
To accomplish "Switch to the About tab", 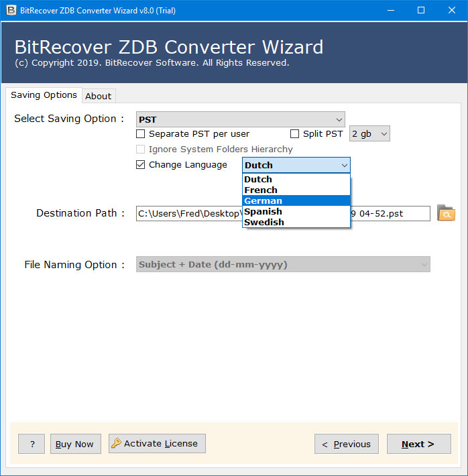I will pyautogui.click(x=99, y=97).
